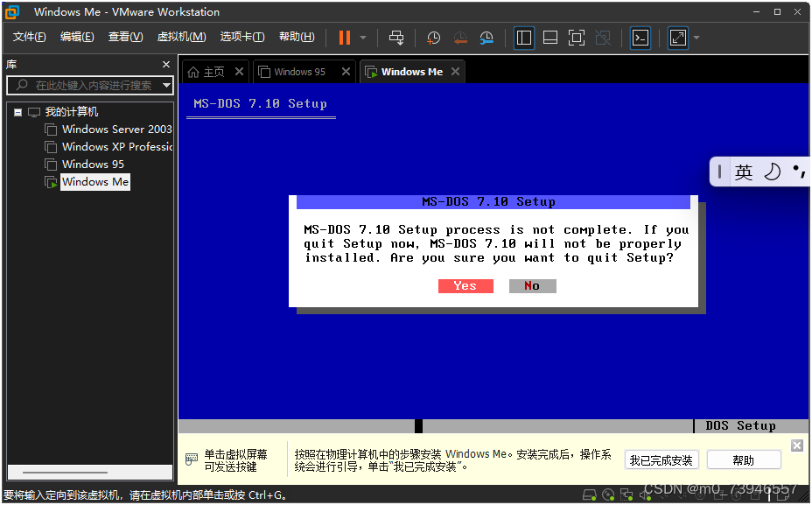The image size is (812, 505).
Task: Open the 查看(V) menu
Action: pyautogui.click(x=125, y=37)
